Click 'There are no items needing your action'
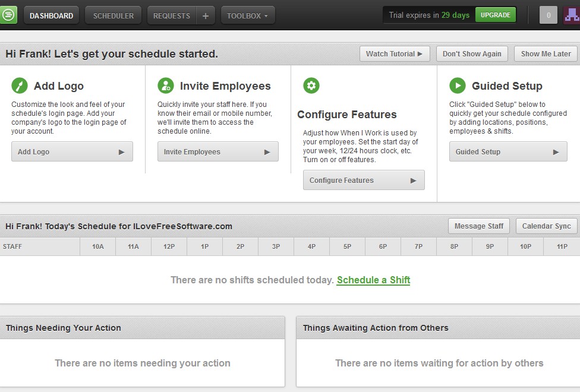This screenshot has height=392, width=580. click(143, 363)
